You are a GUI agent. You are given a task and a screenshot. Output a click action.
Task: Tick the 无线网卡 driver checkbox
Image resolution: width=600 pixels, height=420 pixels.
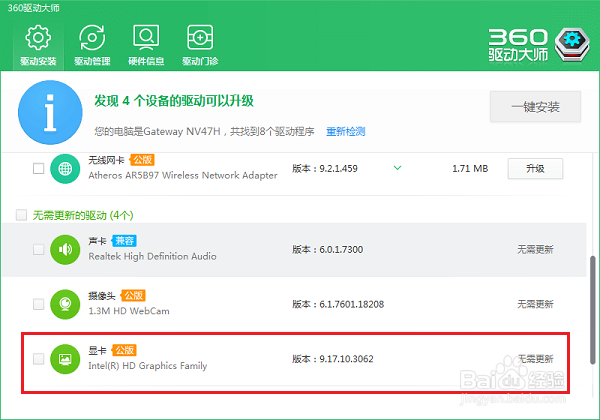[38, 168]
